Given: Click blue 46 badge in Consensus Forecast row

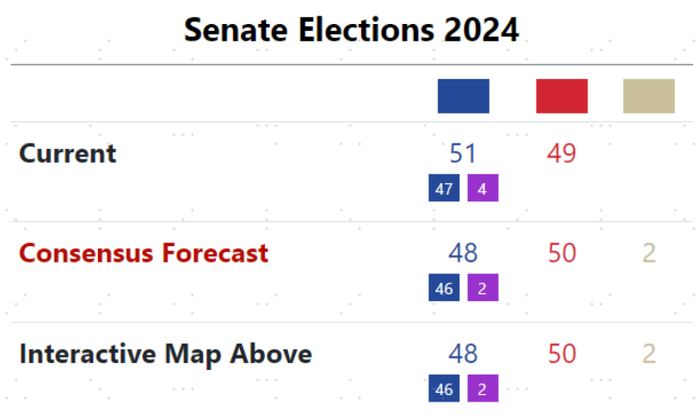Looking at the screenshot, I should pyautogui.click(x=444, y=288).
